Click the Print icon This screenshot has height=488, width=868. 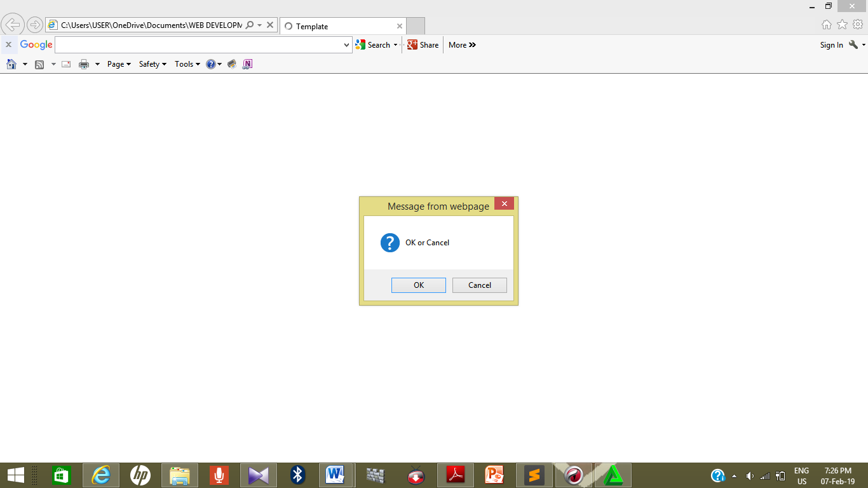click(83, 64)
